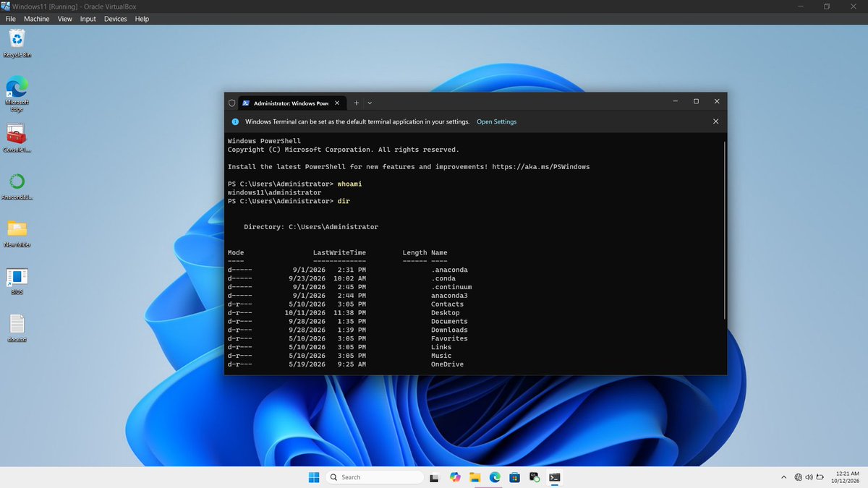Dismiss the default terminal notification bar
Screen dimensions: 868x488
tap(715, 121)
